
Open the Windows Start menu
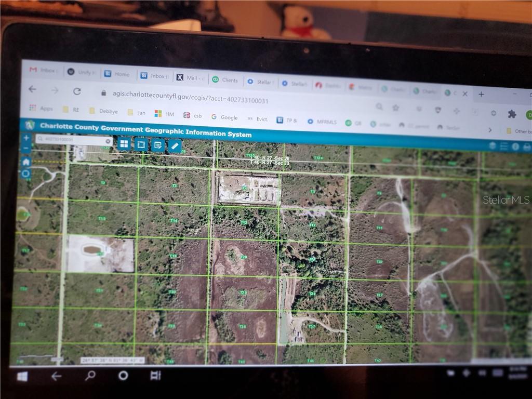22,376
